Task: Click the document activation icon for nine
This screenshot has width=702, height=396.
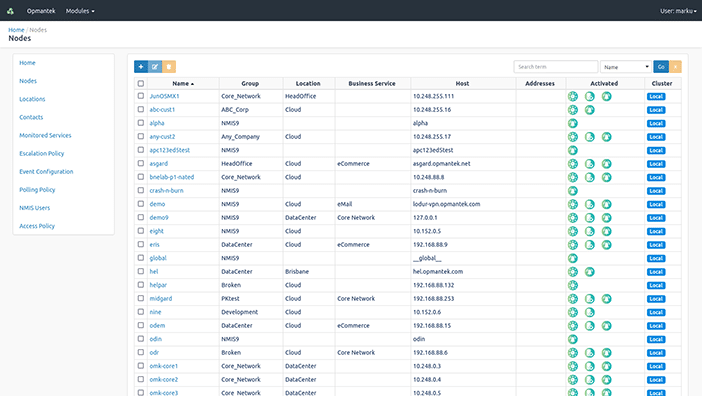Action: [x=590, y=312]
